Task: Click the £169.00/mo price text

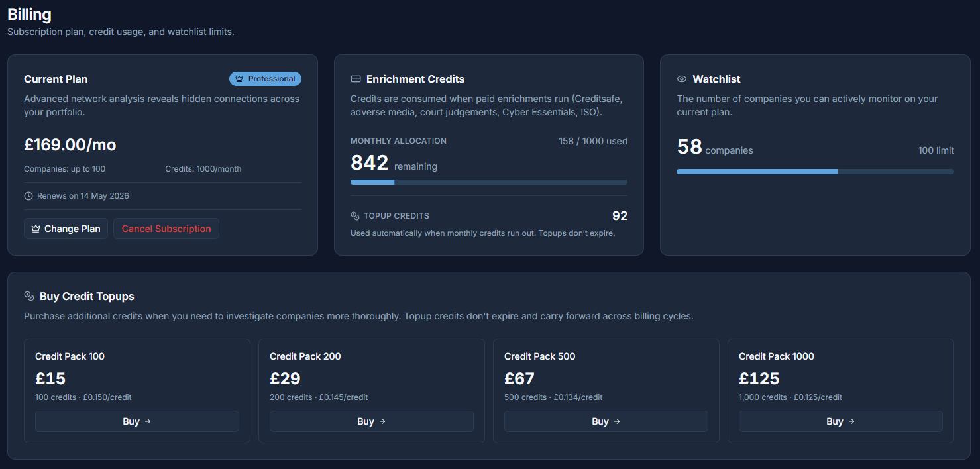Action: click(70, 145)
